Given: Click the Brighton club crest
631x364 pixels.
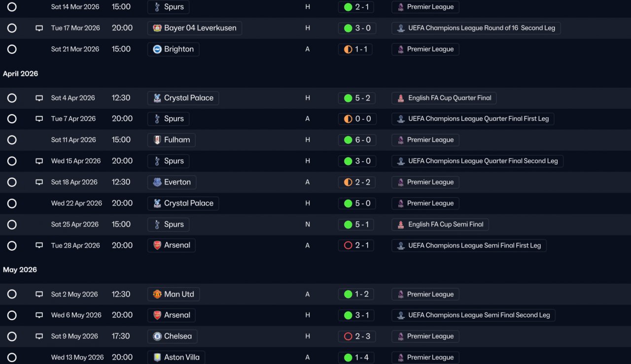Looking at the screenshot, I should coord(157,49).
